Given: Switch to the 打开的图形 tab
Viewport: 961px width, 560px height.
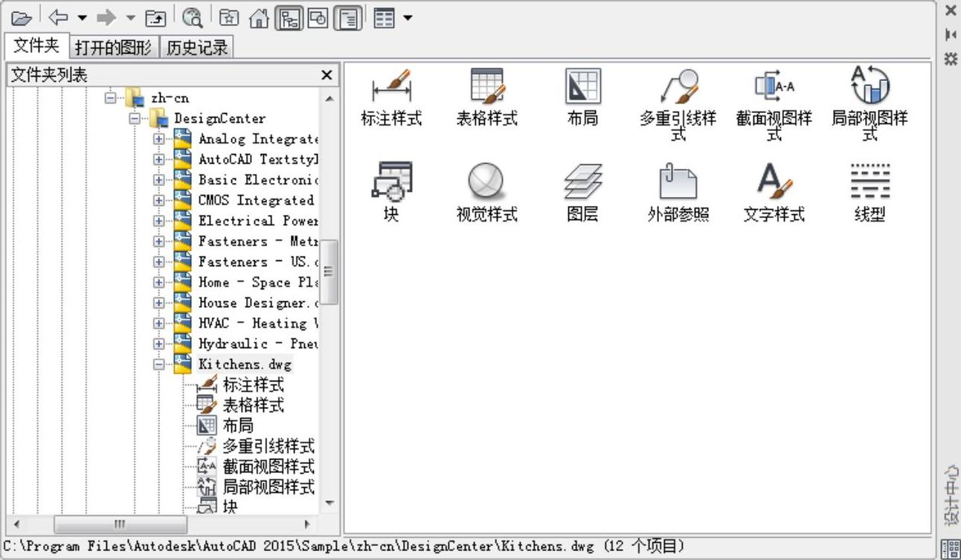Looking at the screenshot, I should point(114,48).
